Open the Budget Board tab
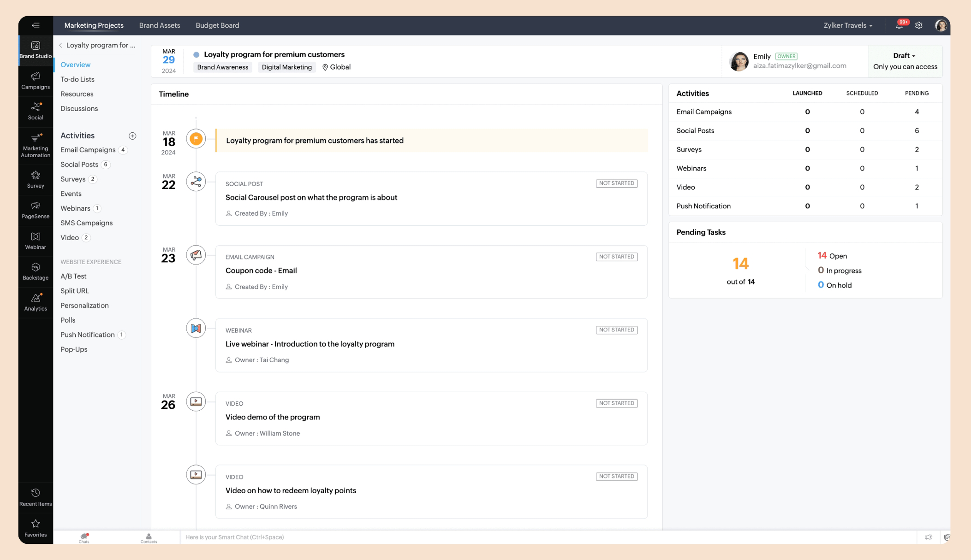Screen dimensions: 971x560 (x=217, y=25)
